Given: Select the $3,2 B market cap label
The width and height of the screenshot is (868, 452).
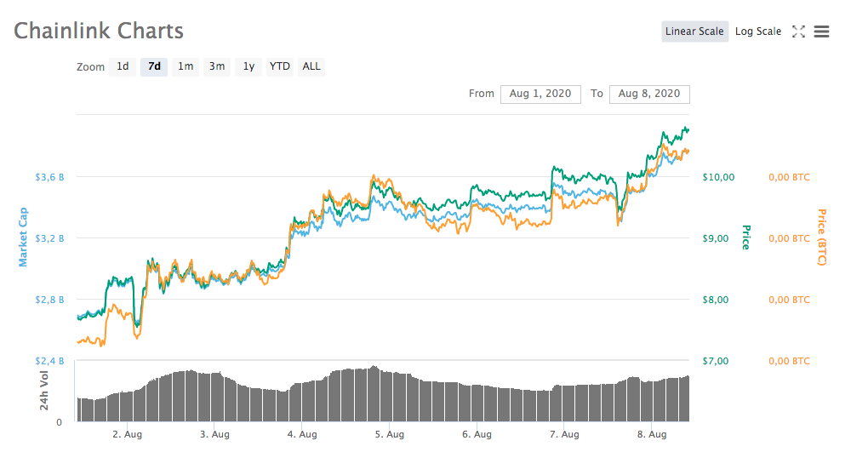Looking at the screenshot, I should [49, 238].
